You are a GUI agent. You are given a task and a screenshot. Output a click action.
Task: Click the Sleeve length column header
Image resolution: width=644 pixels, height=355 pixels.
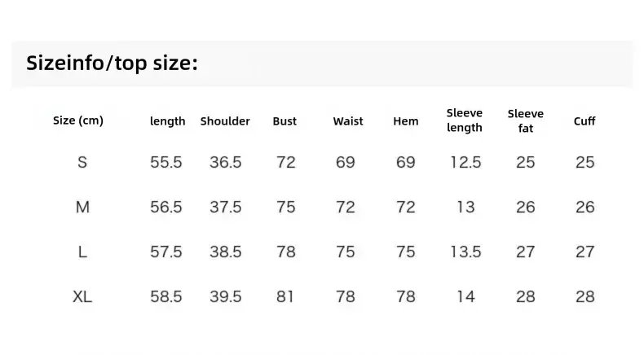(465, 121)
